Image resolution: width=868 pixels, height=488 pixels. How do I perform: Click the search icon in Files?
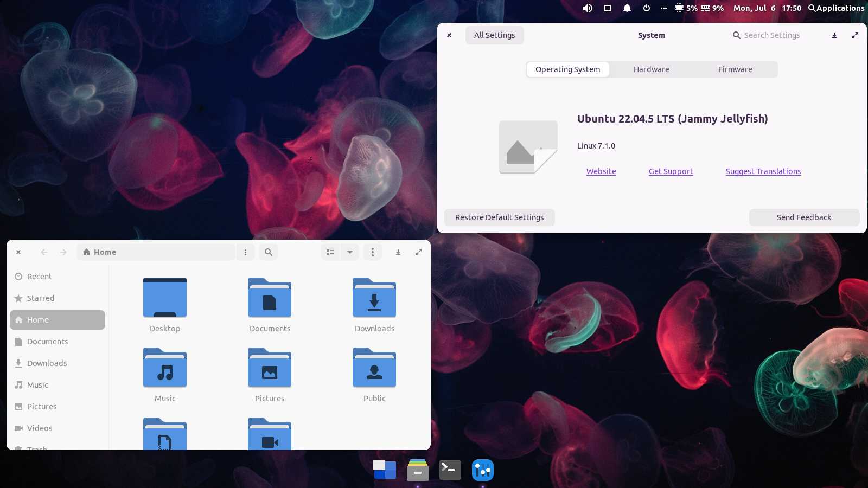[269, 252]
